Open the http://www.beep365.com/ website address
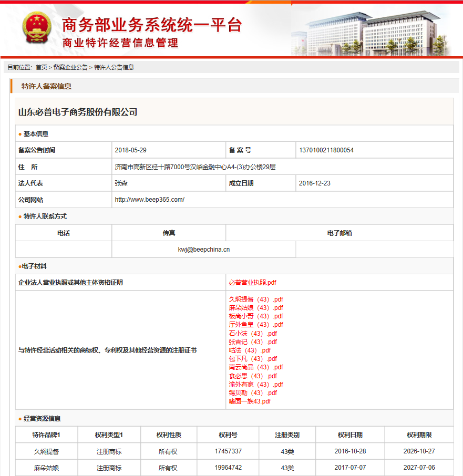Viewport: 463px width, 476px height. [x=150, y=200]
